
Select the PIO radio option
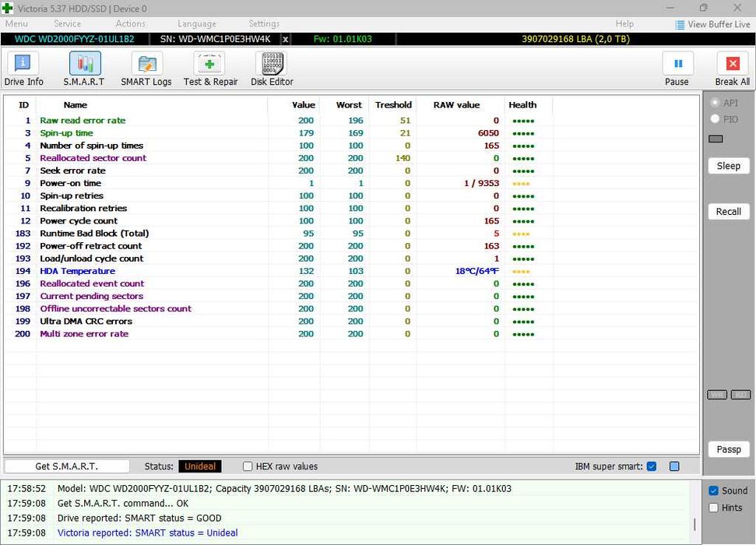[x=715, y=118]
